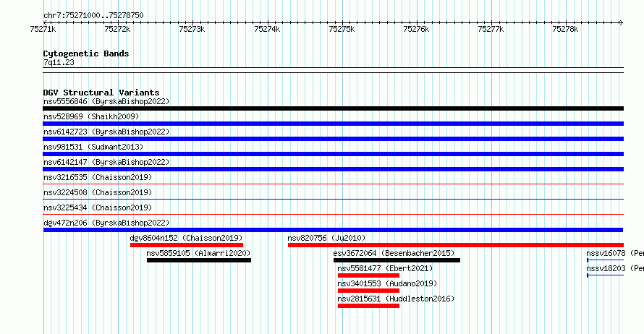This screenshot has height=334, width=644.
Task: Select nsv5581477 (Ebert2021) label
Action: (x=385, y=268)
